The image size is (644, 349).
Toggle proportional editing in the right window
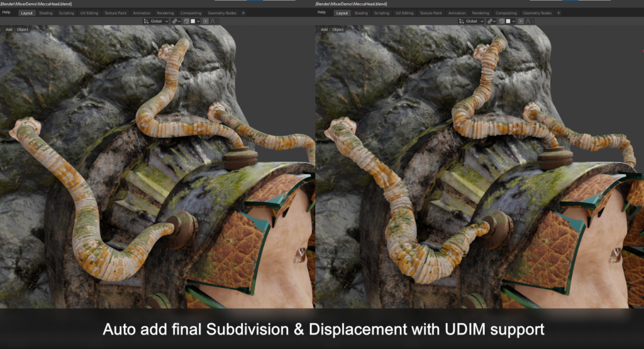[521, 21]
